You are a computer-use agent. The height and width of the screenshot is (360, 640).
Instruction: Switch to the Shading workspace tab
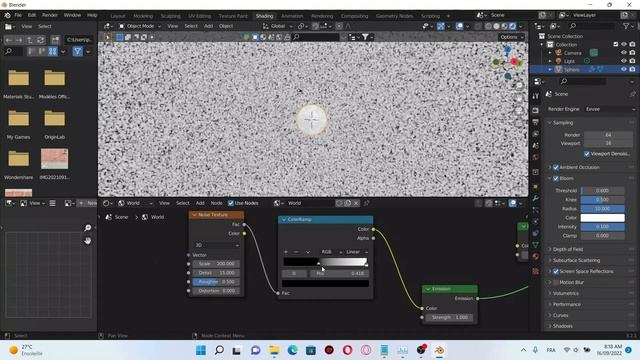pyautogui.click(x=264, y=16)
